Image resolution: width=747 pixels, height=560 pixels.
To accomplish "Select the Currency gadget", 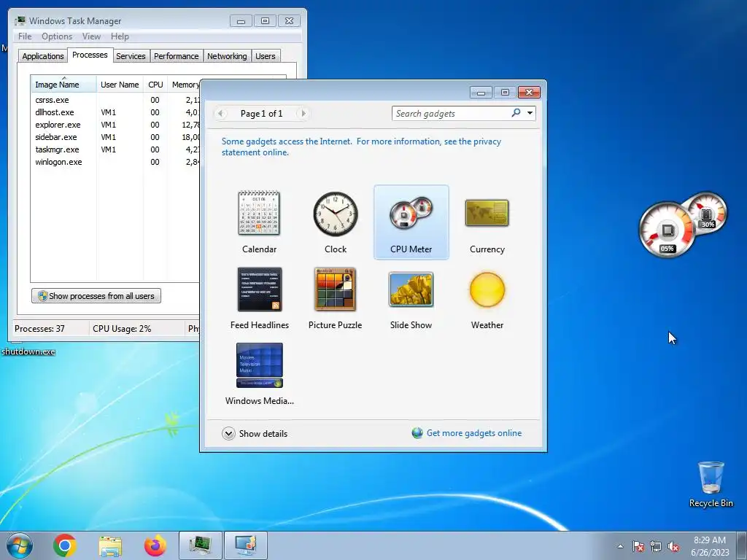I will [487, 222].
